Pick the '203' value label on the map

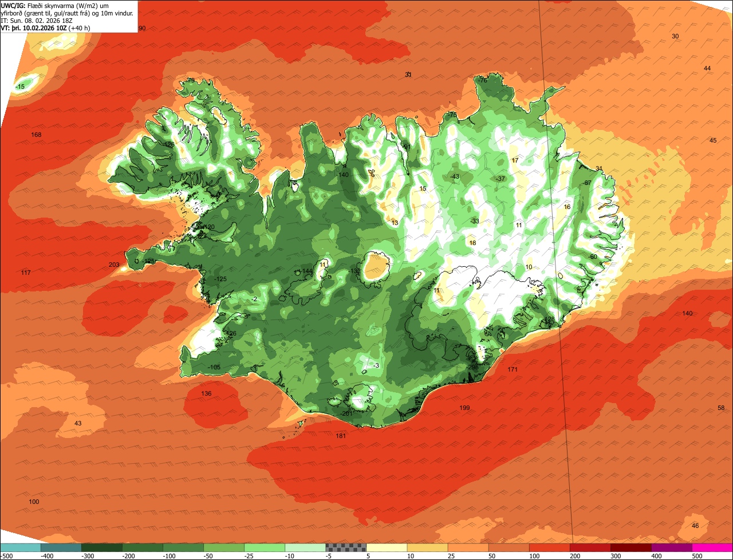114,265
